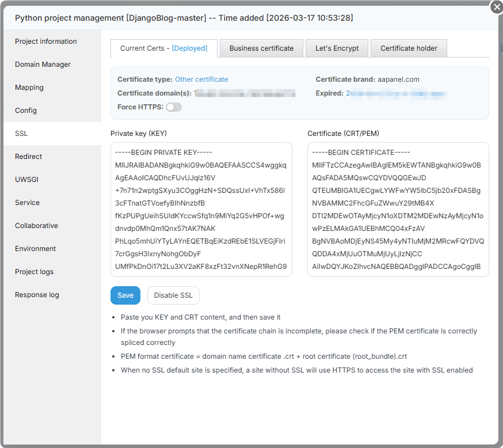503x448 pixels.
Task: Click the Save button
Action: point(125,295)
